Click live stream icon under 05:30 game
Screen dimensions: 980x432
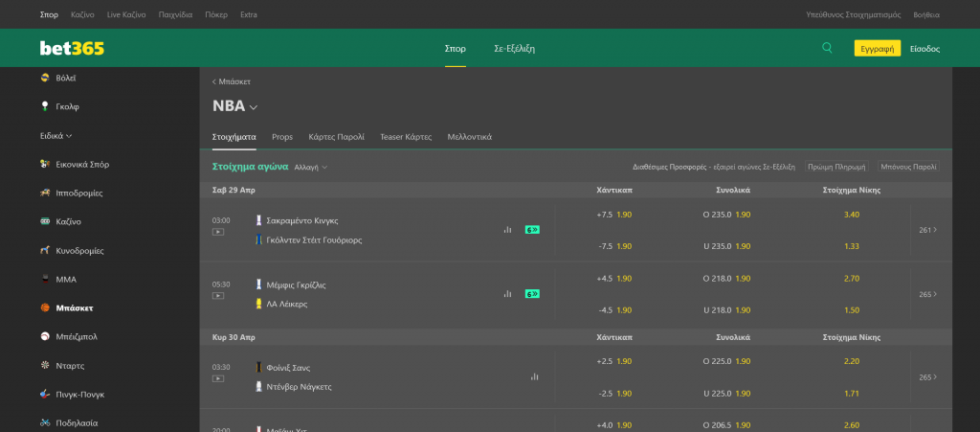point(218,296)
